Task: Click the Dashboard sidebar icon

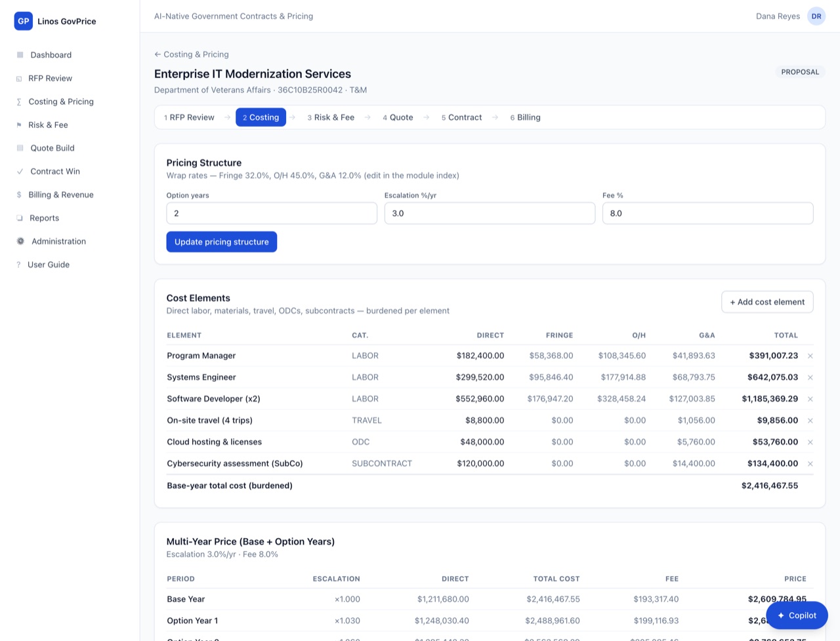Action: [x=20, y=55]
